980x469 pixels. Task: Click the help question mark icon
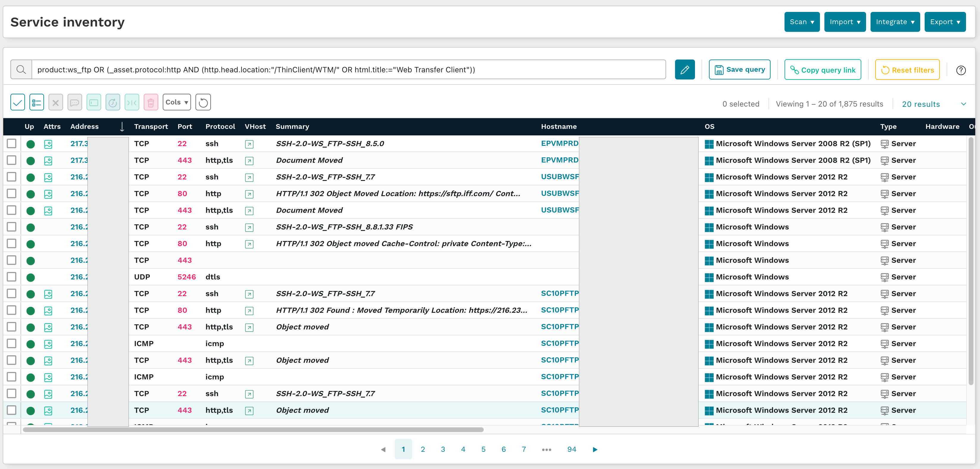961,70
